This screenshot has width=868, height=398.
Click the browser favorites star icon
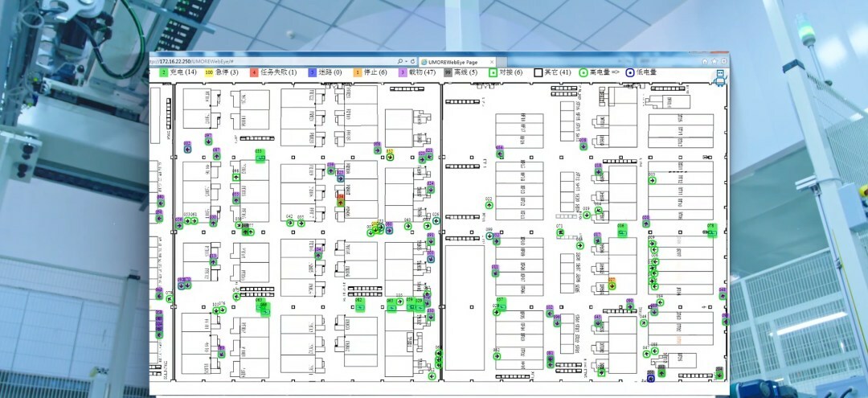(714, 61)
